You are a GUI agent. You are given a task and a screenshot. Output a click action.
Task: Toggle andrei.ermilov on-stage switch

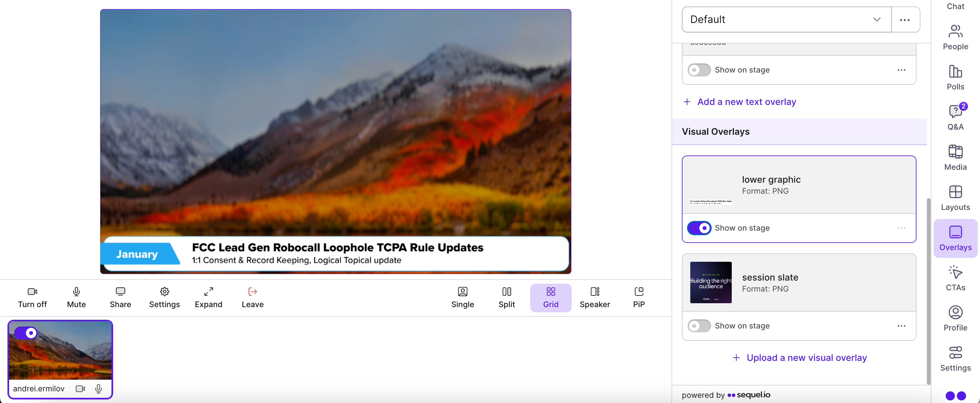pos(26,333)
